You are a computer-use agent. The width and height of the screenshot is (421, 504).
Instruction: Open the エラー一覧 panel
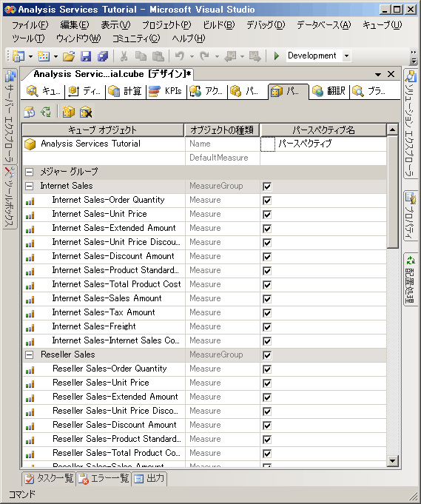pos(104,479)
